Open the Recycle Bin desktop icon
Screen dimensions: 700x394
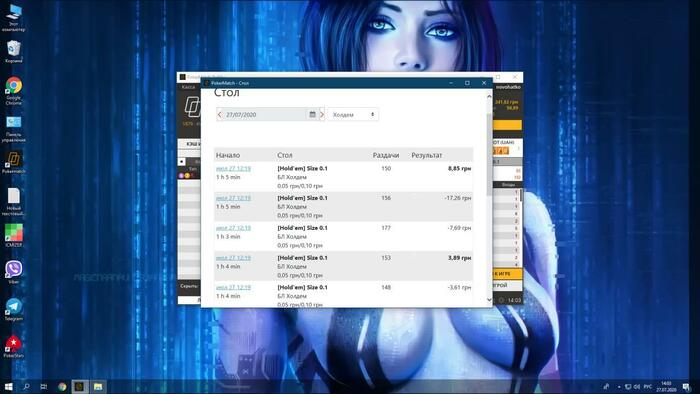pyautogui.click(x=13, y=51)
